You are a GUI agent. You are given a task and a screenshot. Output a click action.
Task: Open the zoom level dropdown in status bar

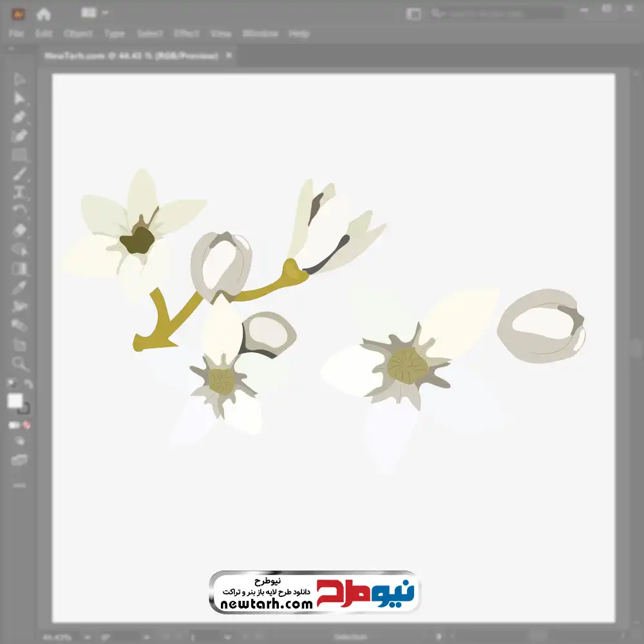click(x=88, y=637)
